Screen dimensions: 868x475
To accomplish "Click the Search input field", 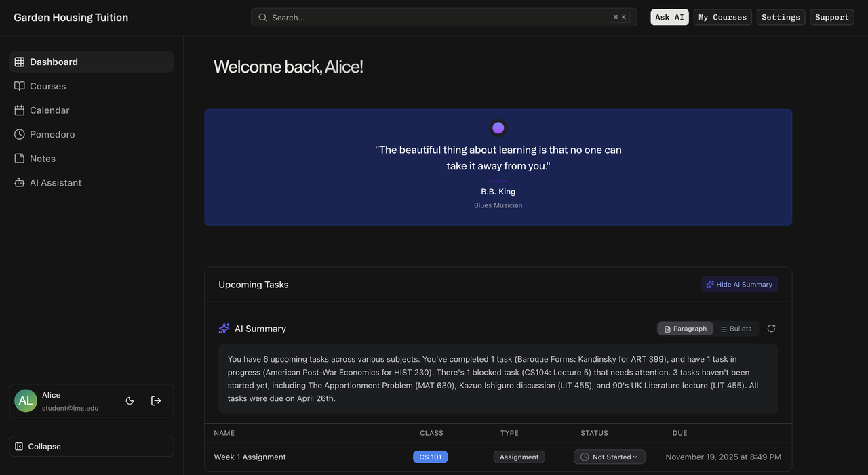I will pyautogui.click(x=443, y=18).
